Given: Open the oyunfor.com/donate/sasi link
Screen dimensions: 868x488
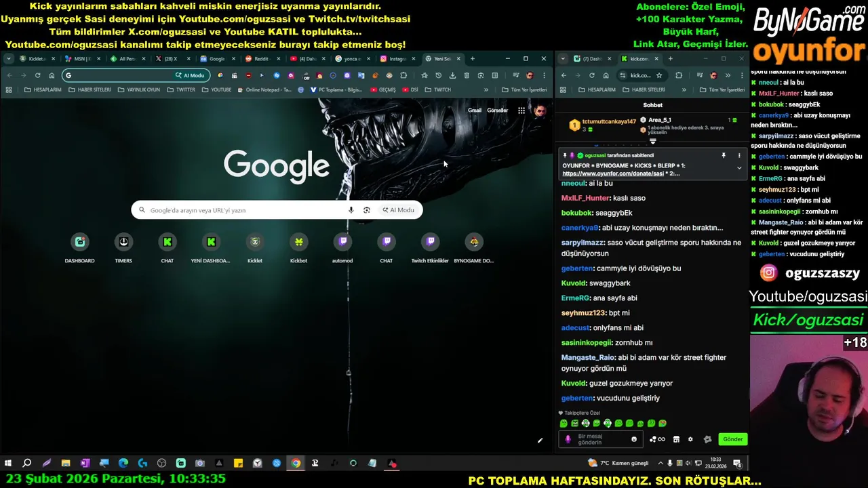Looking at the screenshot, I should [x=612, y=174].
